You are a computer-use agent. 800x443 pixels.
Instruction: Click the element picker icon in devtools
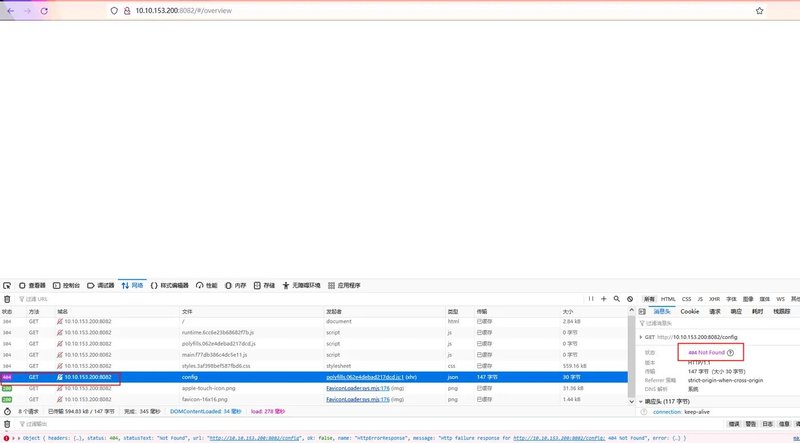[x=7, y=286]
